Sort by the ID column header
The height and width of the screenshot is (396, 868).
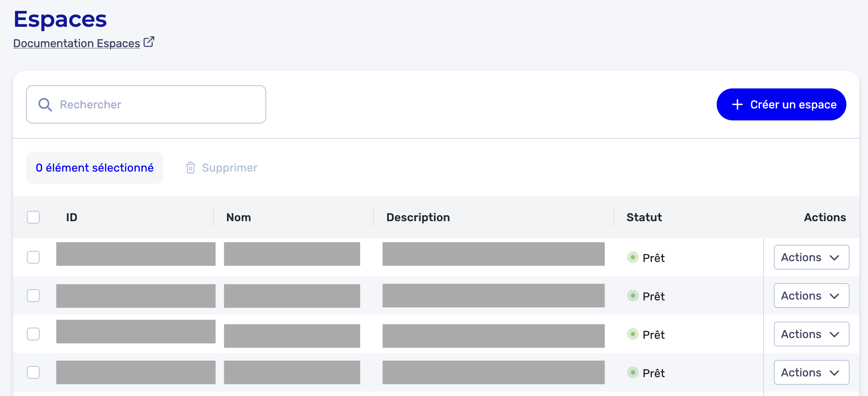72,217
